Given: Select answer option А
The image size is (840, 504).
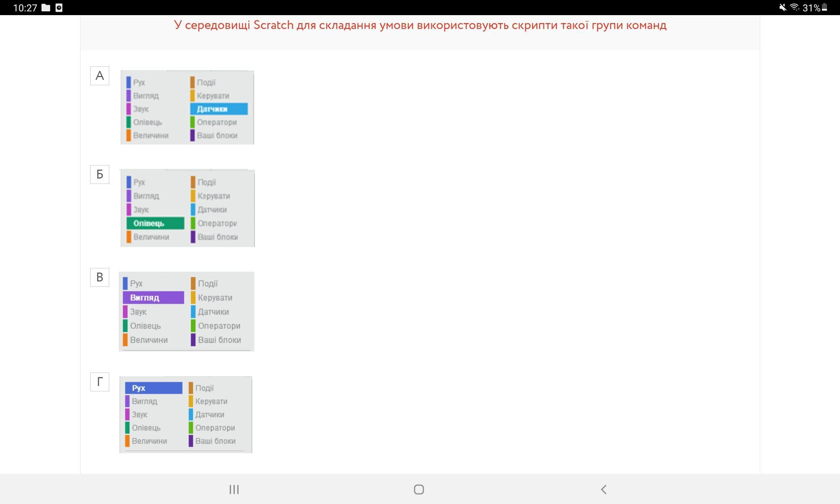Looking at the screenshot, I should point(100,76).
